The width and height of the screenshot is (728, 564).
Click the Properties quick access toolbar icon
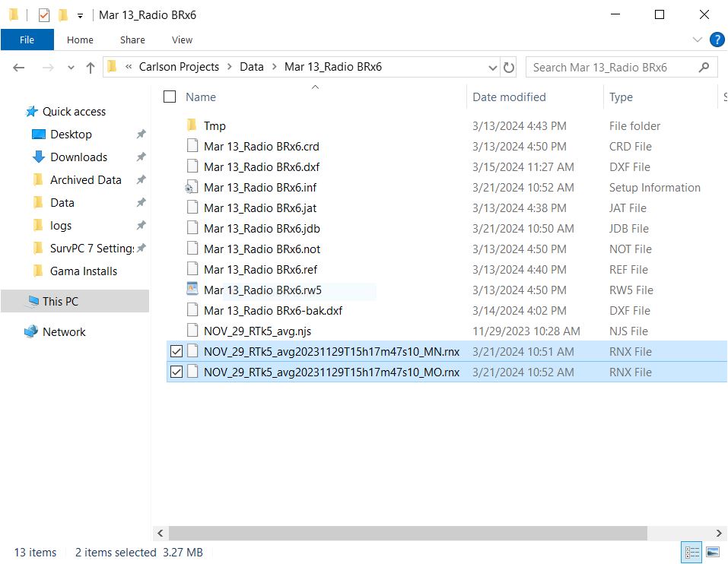[x=44, y=15]
